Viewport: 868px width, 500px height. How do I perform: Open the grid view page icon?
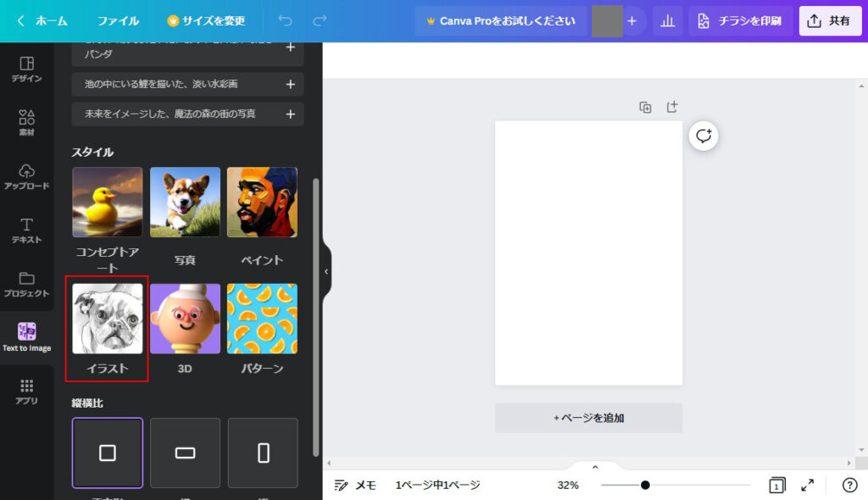tap(776, 486)
